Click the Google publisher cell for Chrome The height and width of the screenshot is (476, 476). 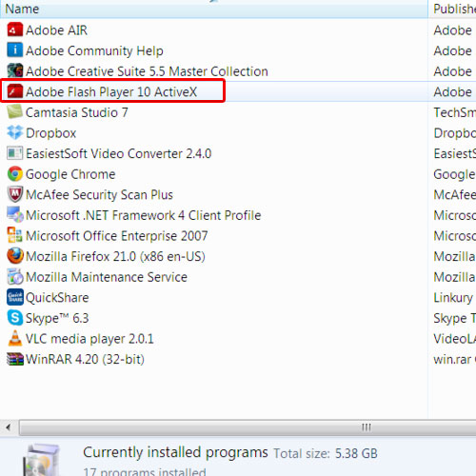(454, 174)
